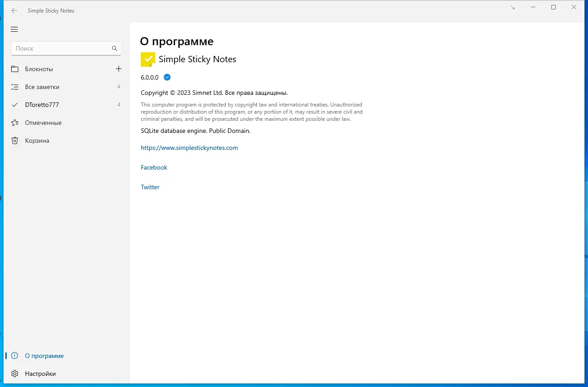Screen dimensions: 588x387
Task: Click the DToretto777 note count 4
Action: coord(119,105)
